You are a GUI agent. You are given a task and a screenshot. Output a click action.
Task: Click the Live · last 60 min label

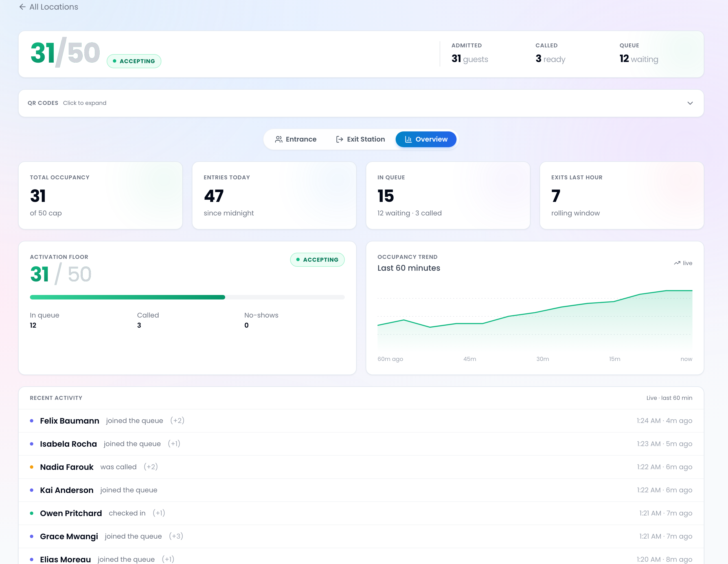[669, 398]
